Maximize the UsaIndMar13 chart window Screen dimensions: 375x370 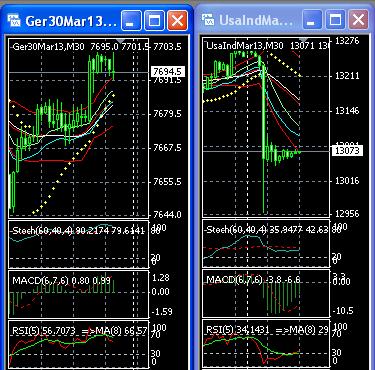(x=335, y=20)
